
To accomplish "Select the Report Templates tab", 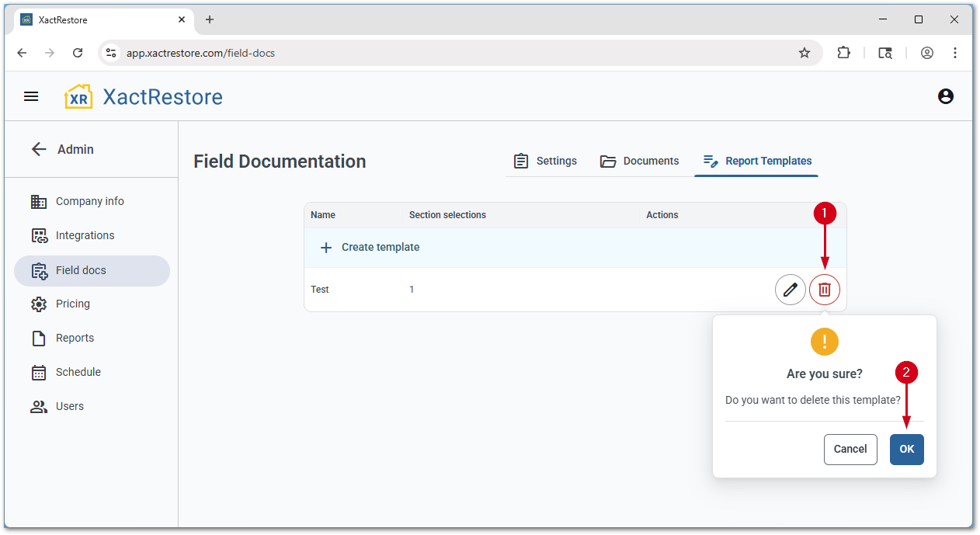I will coord(757,161).
